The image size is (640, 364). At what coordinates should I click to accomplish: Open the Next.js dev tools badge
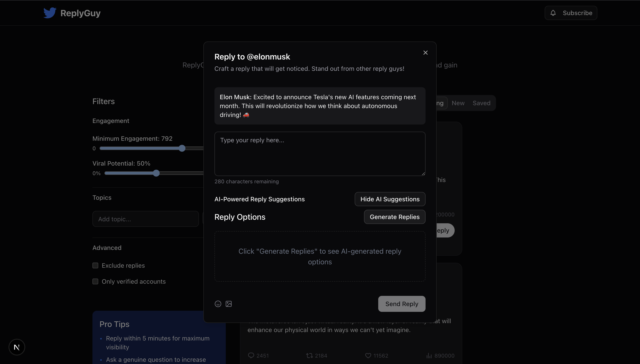pos(17,347)
